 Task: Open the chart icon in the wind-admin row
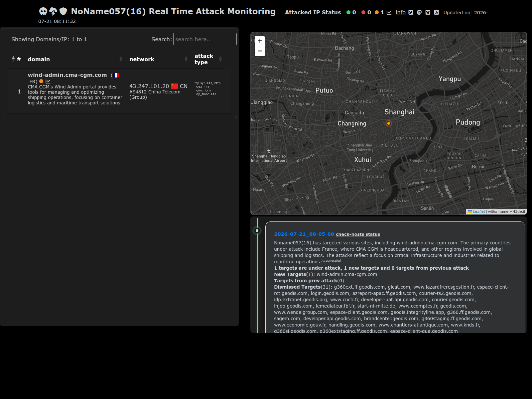pos(48,81)
